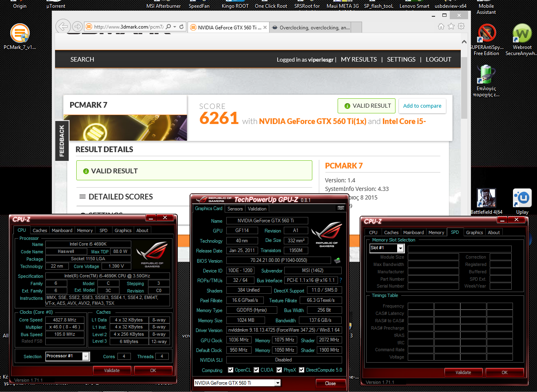Click the GPU name field NVIDIA GeForce GTX 560 Ti

pyautogui.click(x=267, y=221)
